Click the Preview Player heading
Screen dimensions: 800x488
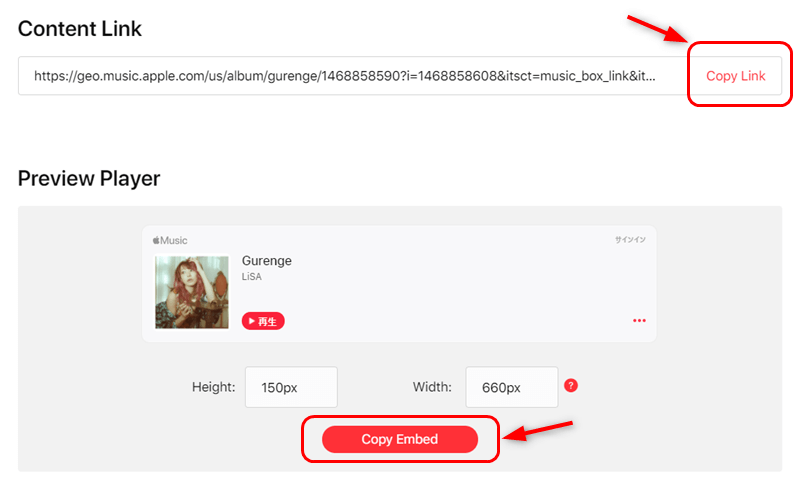[x=89, y=179]
